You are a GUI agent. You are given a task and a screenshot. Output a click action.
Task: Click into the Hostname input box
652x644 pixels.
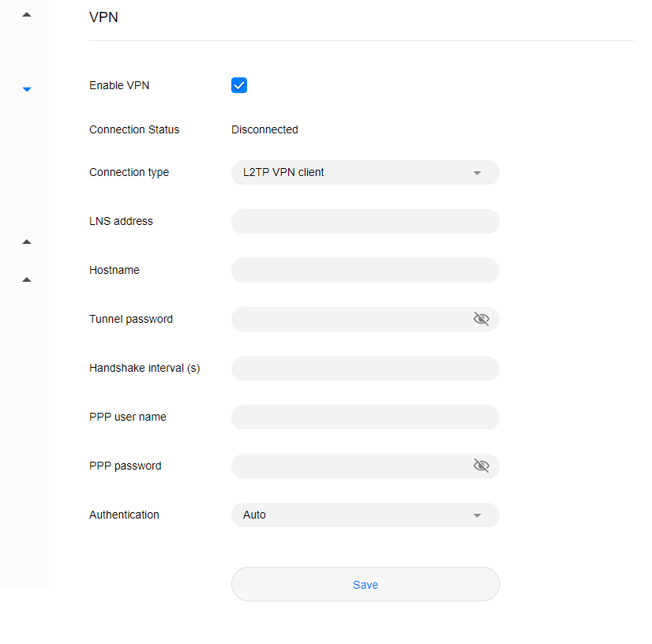coord(365,270)
